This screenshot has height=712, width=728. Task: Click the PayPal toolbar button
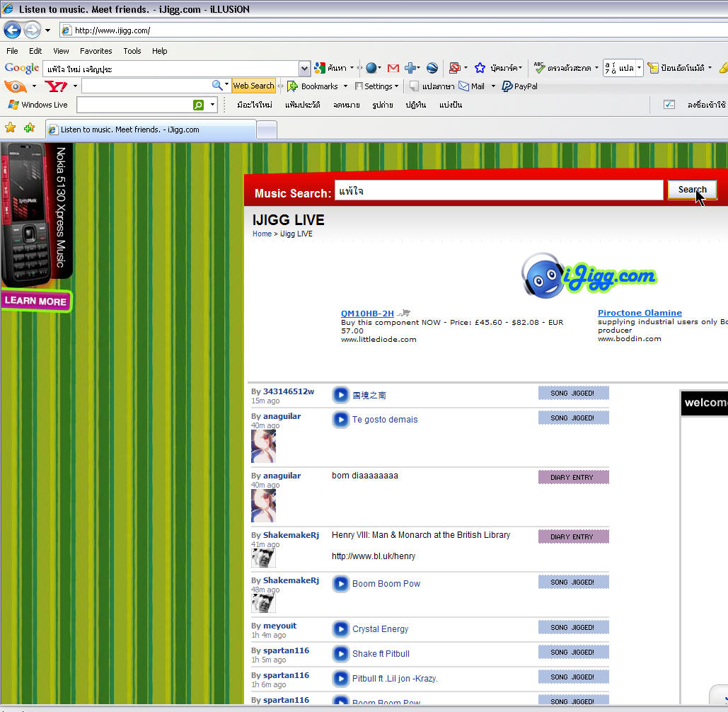(x=519, y=86)
